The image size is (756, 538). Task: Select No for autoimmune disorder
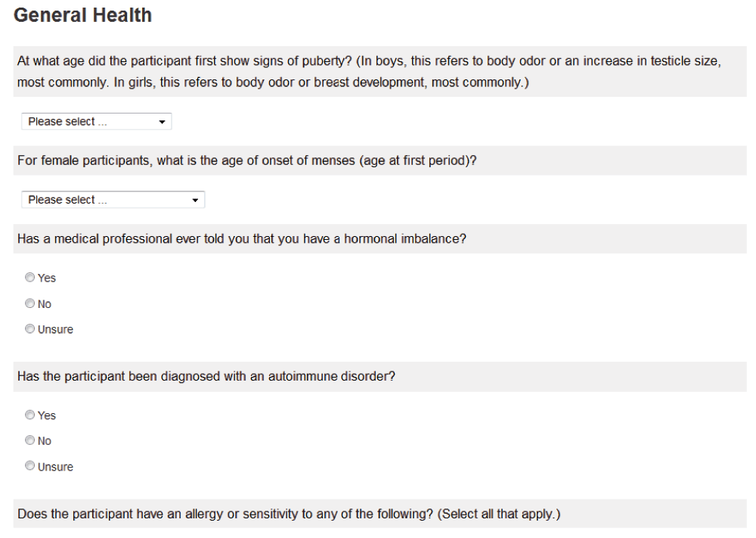click(x=30, y=440)
